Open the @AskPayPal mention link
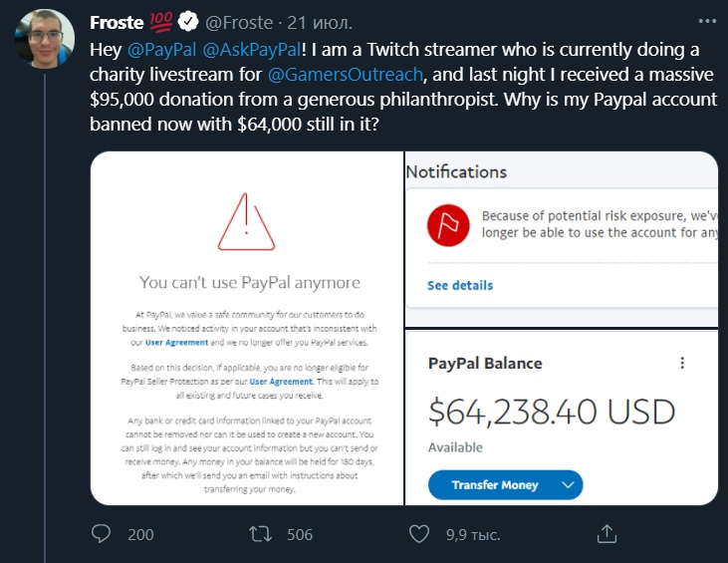728x563 pixels. (252, 50)
